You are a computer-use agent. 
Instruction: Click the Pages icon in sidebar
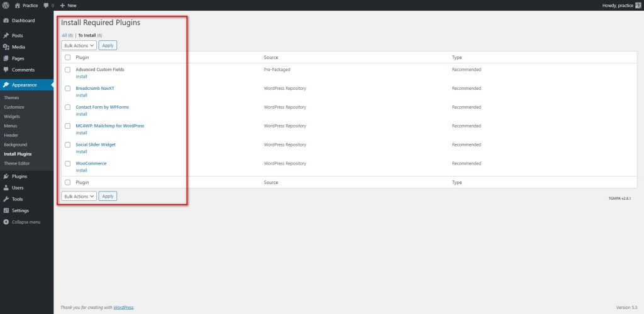tap(6, 58)
